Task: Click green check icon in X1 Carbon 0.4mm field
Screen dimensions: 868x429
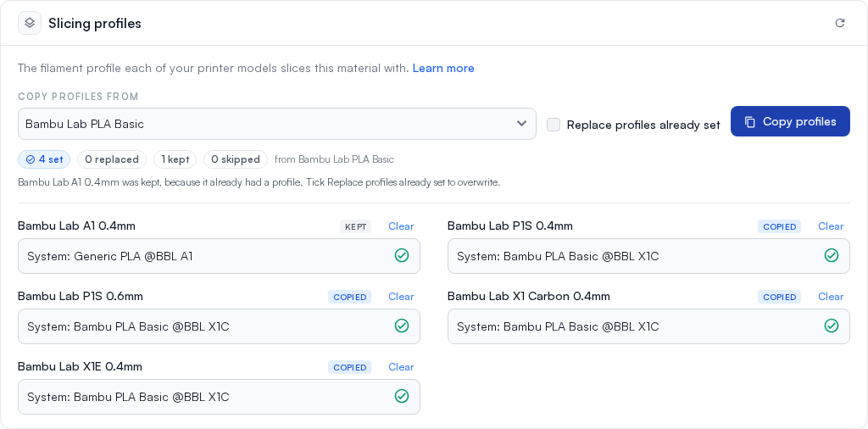Action: 832,326
